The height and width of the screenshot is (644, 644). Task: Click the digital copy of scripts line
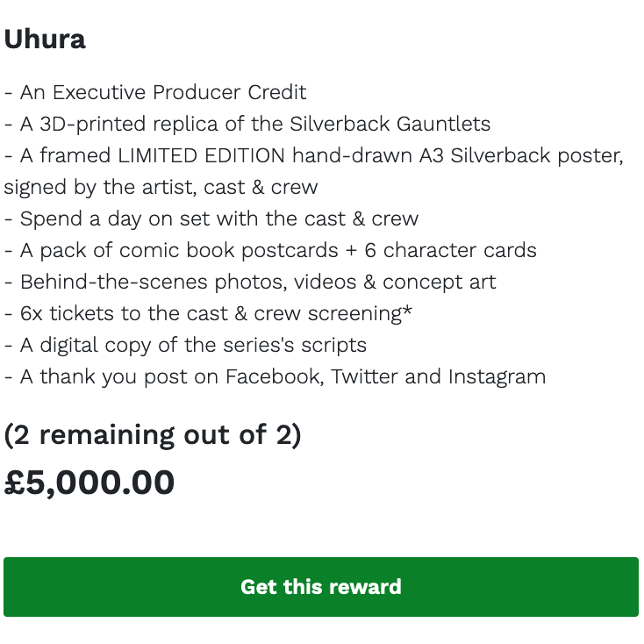185,345
